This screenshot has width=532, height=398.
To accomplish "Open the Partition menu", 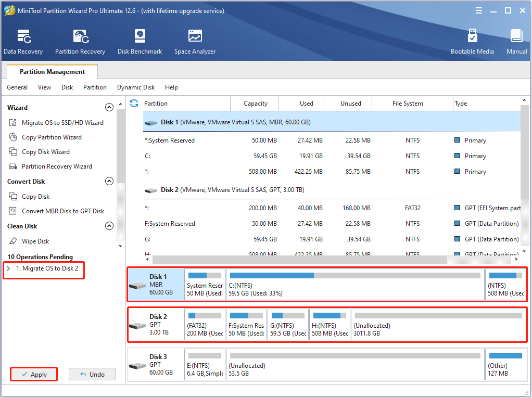I will tap(95, 87).
